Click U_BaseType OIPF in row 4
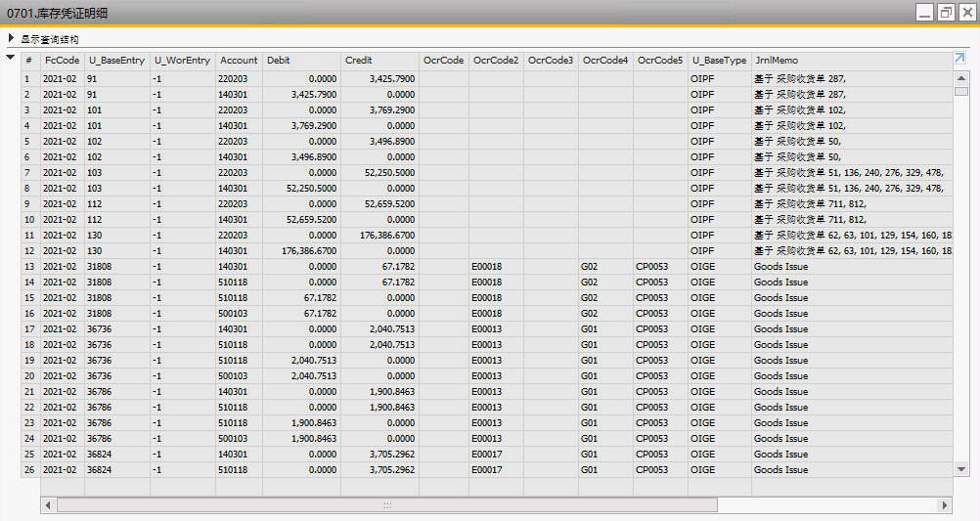Image resolution: width=980 pixels, height=521 pixels. (702, 125)
